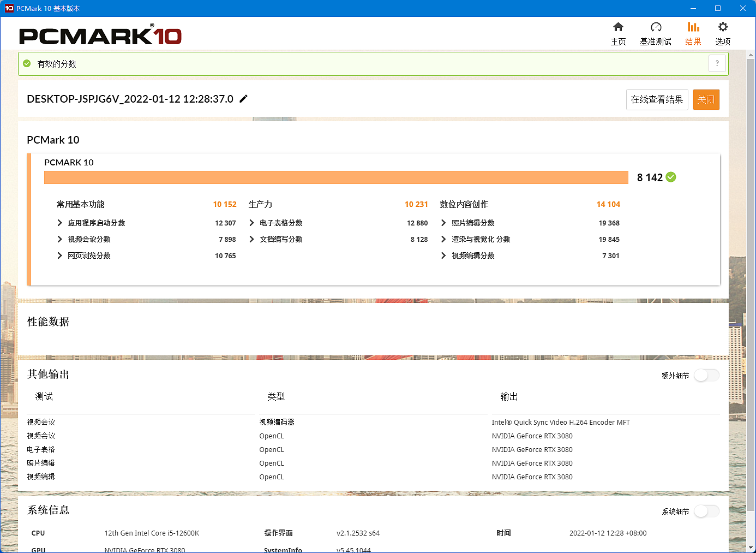Screen dimensions: 756x553
Task: Click the 性能数据 section heading
Action: pos(48,322)
